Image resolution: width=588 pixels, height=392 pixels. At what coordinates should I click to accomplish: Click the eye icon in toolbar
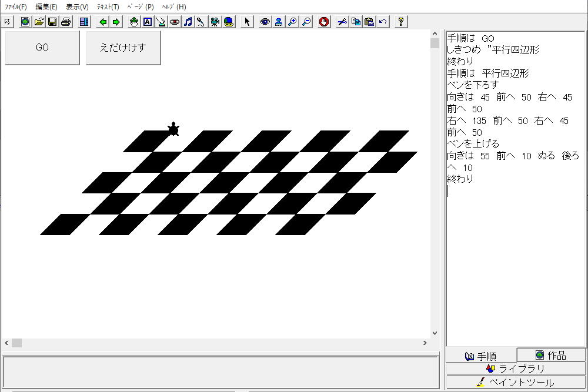click(x=265, y=22)
